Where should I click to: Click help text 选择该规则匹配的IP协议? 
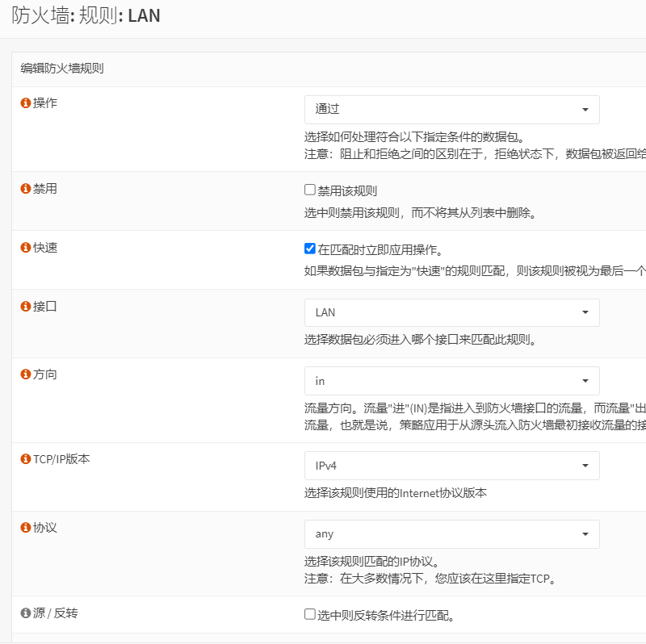tap(376, 561)
